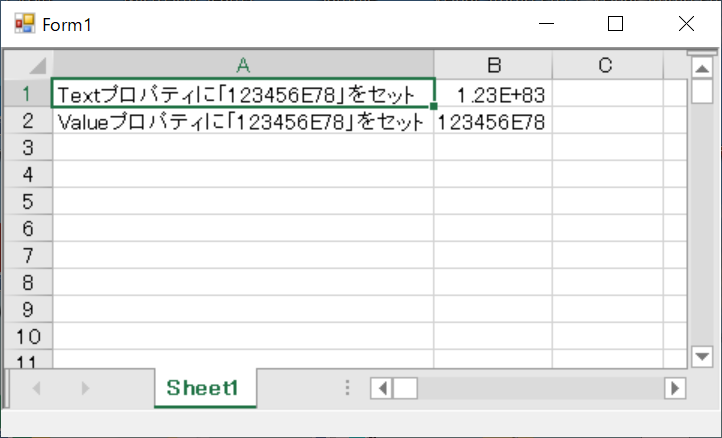Screen dimensions: 722x438
Task: Click cell with text 'Valueプロパティに「123456E78」をセット'
Action: [243, 121]
